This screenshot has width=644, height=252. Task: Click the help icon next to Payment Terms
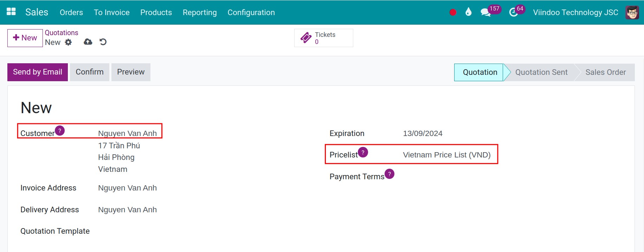coord(389,174)
